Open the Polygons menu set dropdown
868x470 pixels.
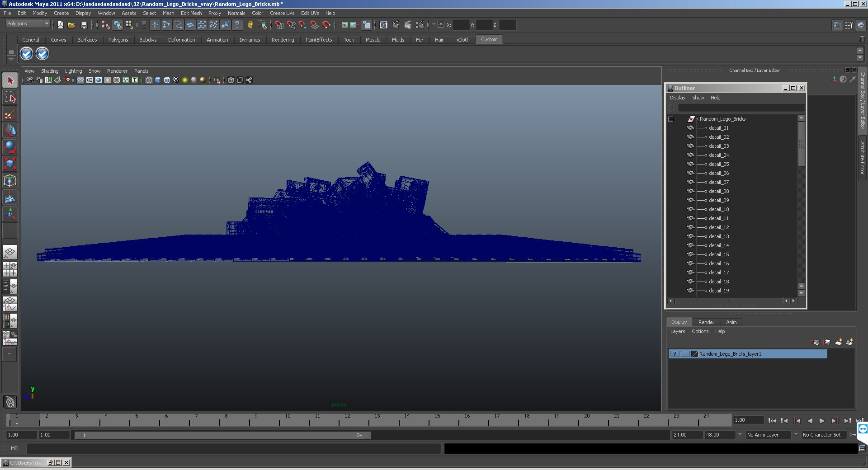pos(28,24)
